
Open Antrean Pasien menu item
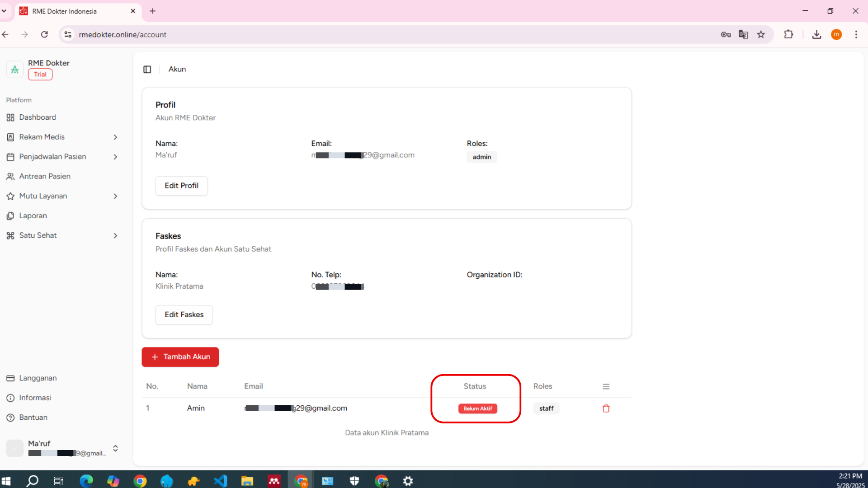pyautogui.click(x=45, y=176)
